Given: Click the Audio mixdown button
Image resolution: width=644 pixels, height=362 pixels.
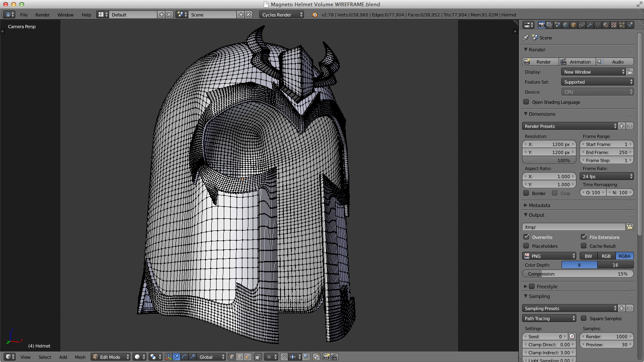Looking at the screenshot, I should tap(615, 62).
